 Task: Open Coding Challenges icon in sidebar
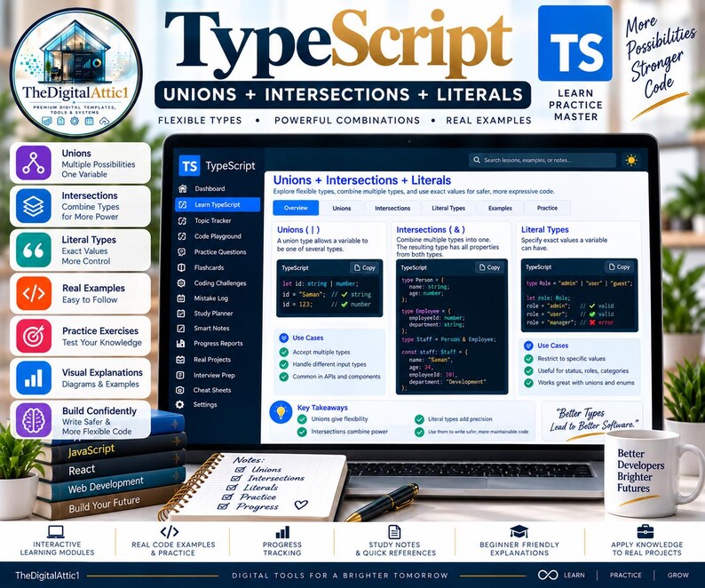[181, 283]
